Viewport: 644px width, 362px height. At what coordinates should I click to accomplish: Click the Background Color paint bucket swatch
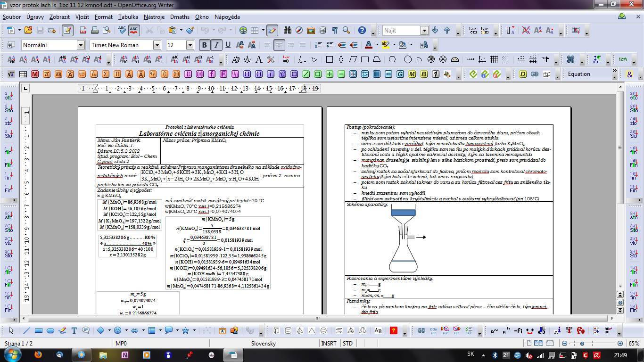[403, 45]
